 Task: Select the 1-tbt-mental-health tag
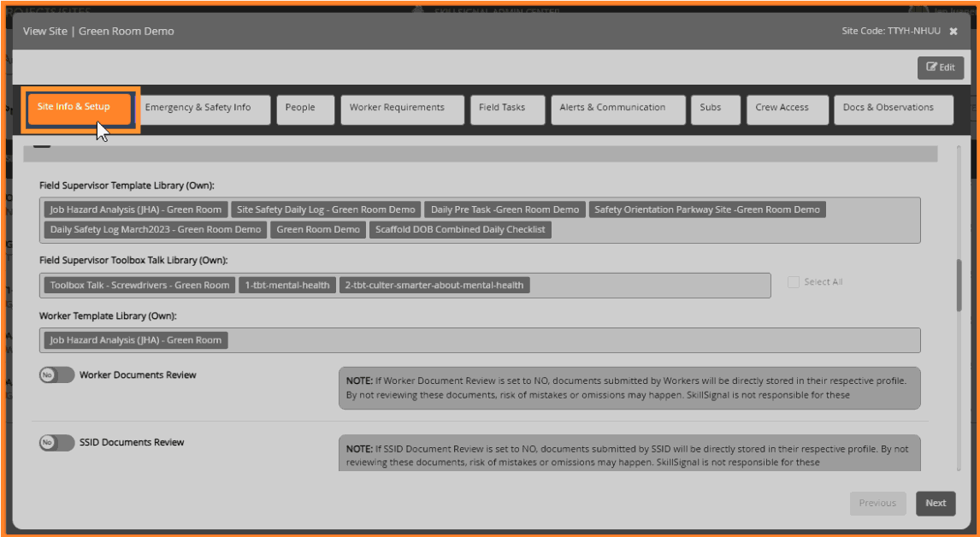287,285
